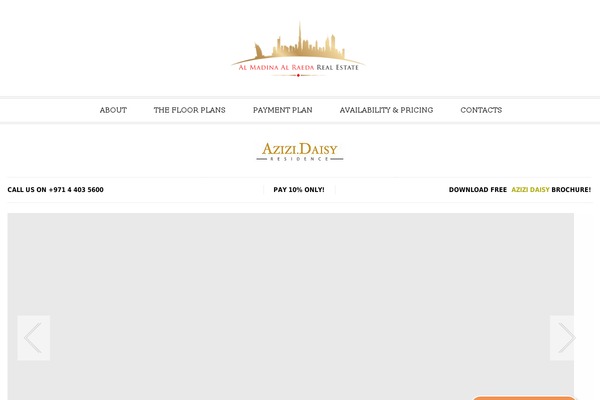Go to Payment Plan page
The width and height of the screenshot is (600, 400).
click(x=283, y=110)
